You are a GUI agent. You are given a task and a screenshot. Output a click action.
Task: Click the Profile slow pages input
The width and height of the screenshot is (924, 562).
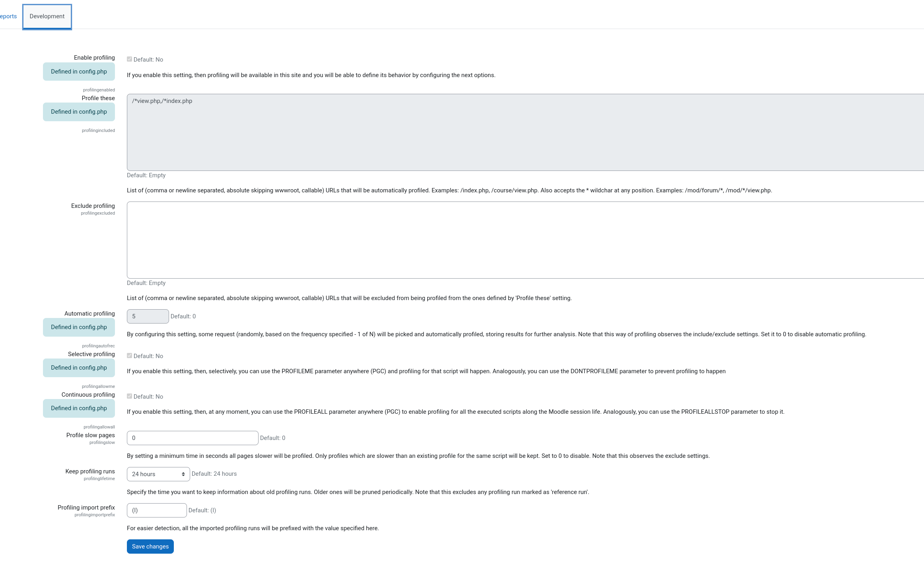click(193, 438)
